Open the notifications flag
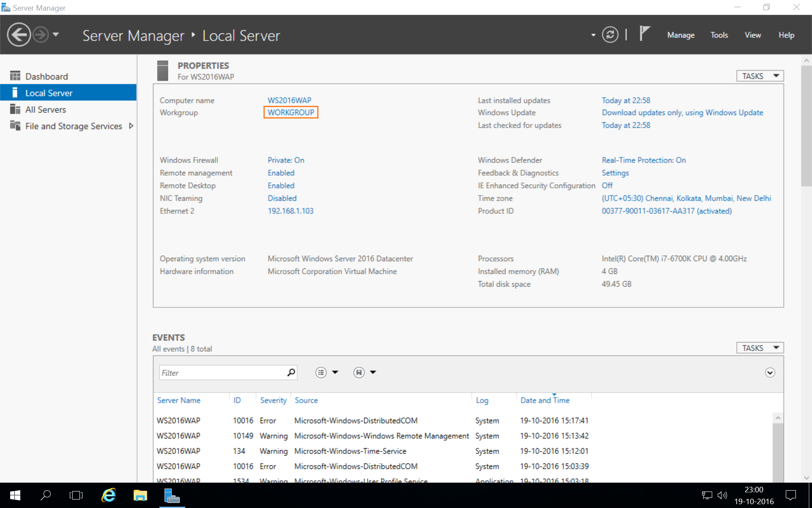The width and height of the screenshot is (812, 508). 645,33
